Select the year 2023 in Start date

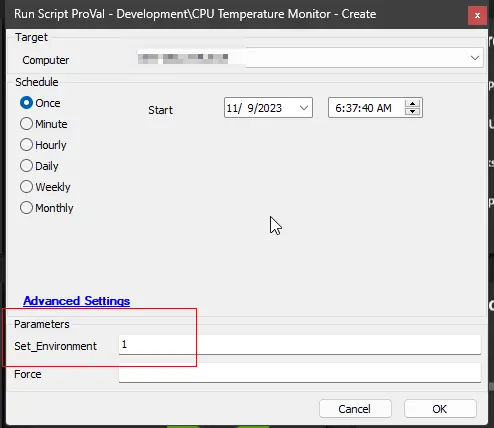click(x=269, y=108)
